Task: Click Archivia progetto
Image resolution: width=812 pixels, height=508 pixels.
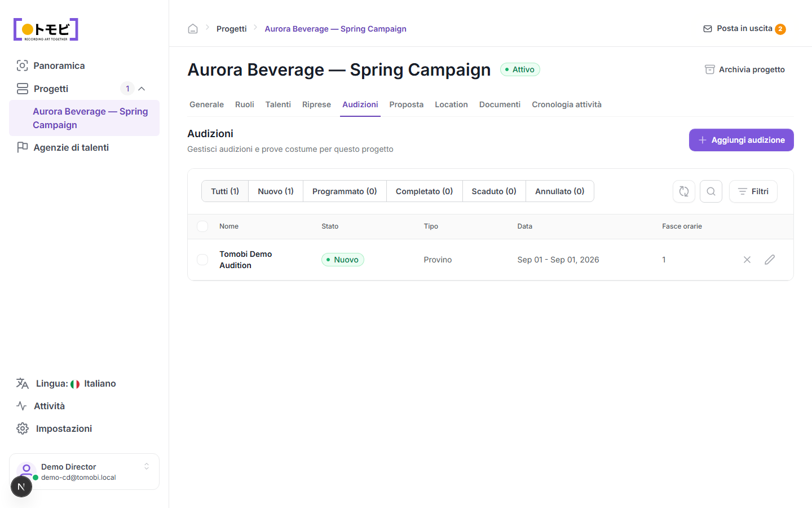Action: (x=745, y=69)
